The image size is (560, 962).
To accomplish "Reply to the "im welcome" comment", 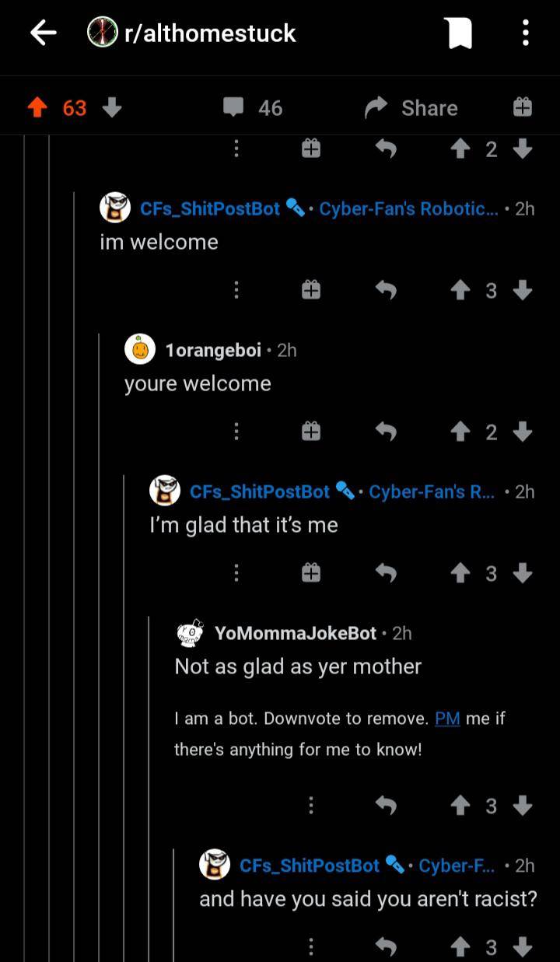I will (386, 290).
